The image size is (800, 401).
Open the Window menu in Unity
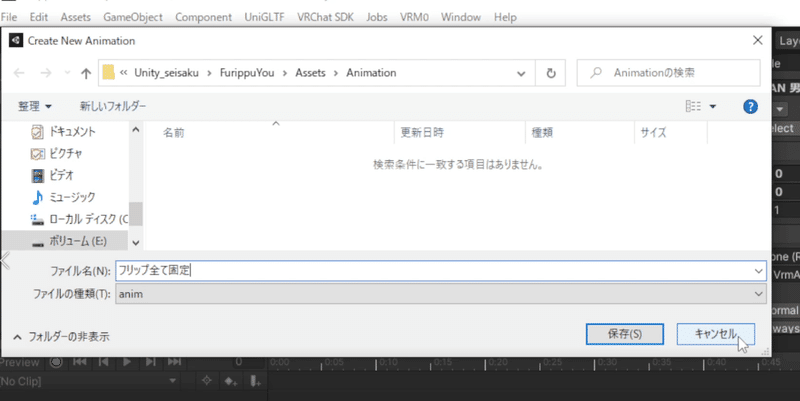click(x=461, y=17)
